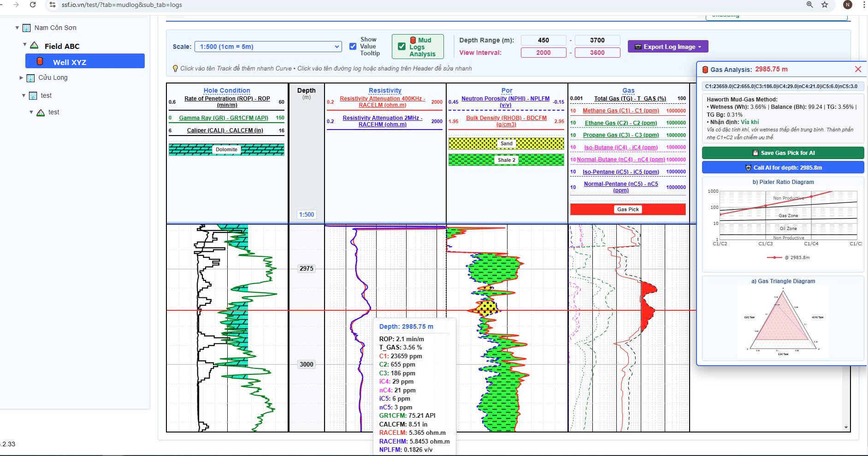Click Call AI for depth 2985.8m button
This screenshot has height=456, width=868.
point(783,167)
